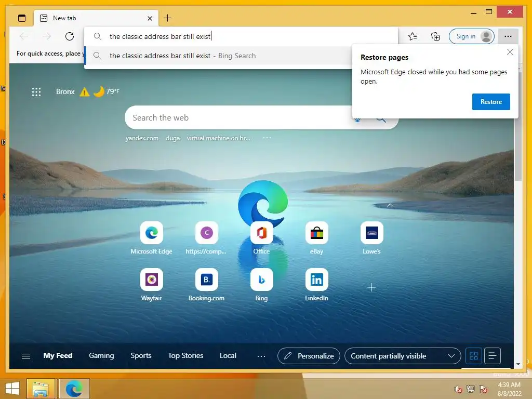Show more recent searches ellipsis
This screenshot has width=532, height=399.
pyautogui.click(x=267, y=138)
